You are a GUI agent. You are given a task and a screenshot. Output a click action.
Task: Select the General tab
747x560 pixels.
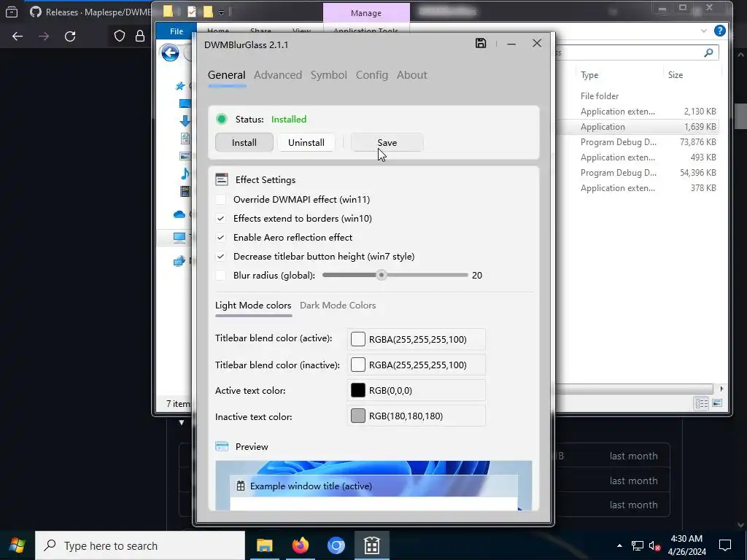point(226,75)
